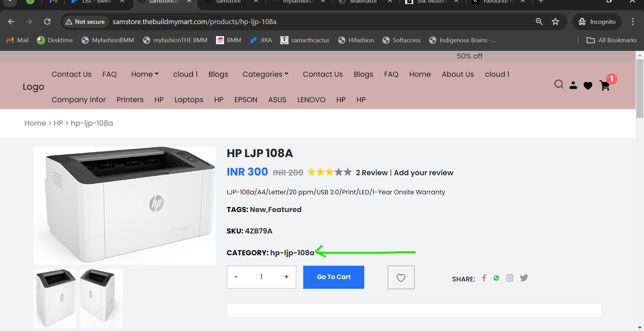Open the MyfashionBMM bookmark
This screenshot has width=644, height=331.
108,40
